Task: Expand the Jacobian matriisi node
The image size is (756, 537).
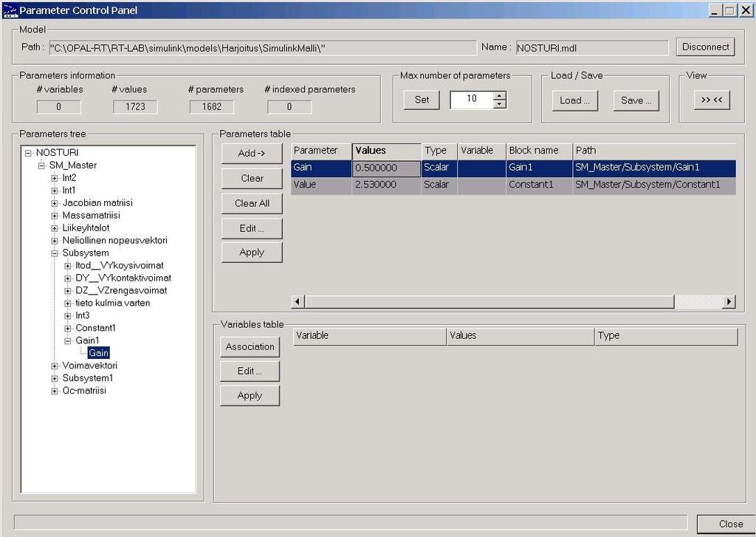Action: pos(55,203)
